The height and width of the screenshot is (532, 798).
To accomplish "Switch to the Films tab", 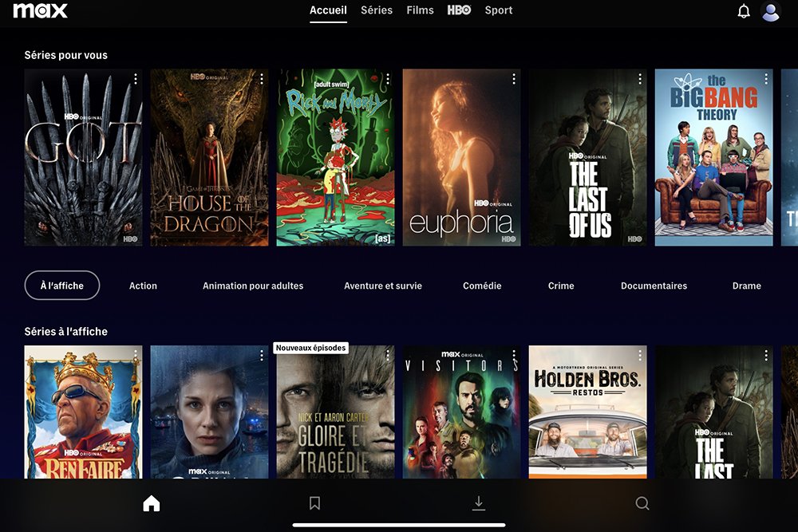I will pyautogui.click(x=420, y=10).
